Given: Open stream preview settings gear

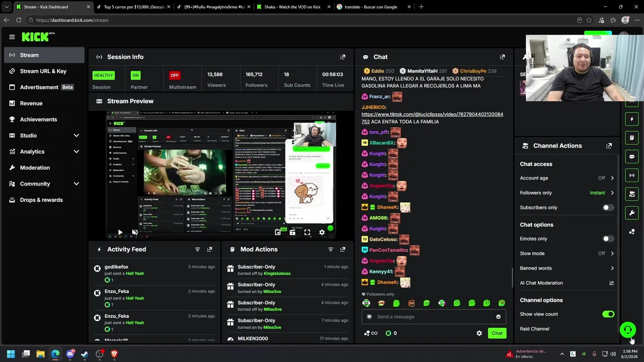Looking at the screenshot, I should [x=322, y=232].
